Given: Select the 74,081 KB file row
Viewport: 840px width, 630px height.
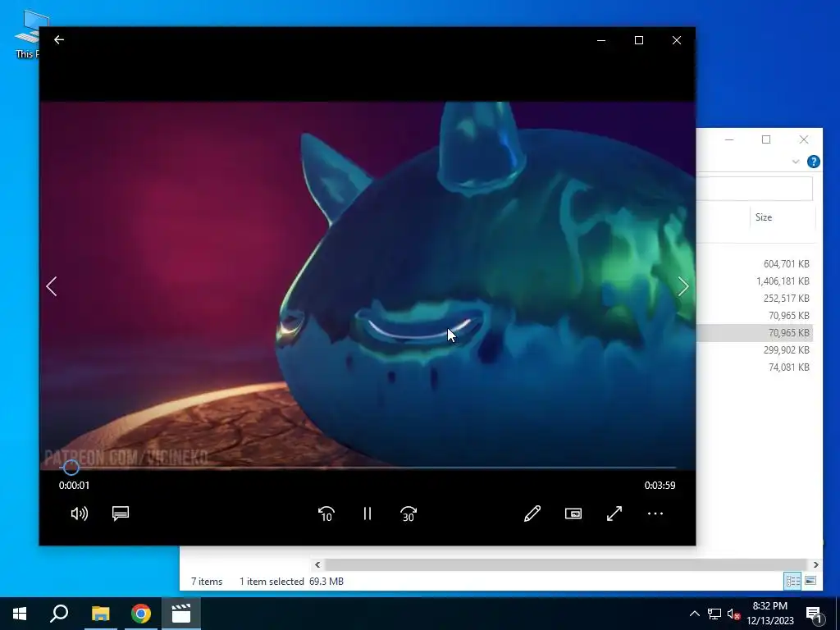Looking at the screenshot, I should point(755,367).
